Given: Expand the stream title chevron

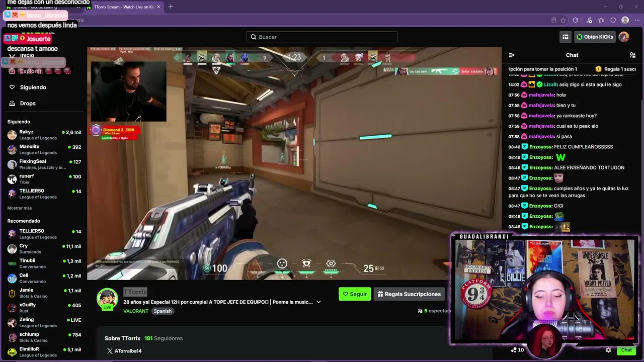Looking at the screenshot, I should pyautogui.click(x=318, y=302).
